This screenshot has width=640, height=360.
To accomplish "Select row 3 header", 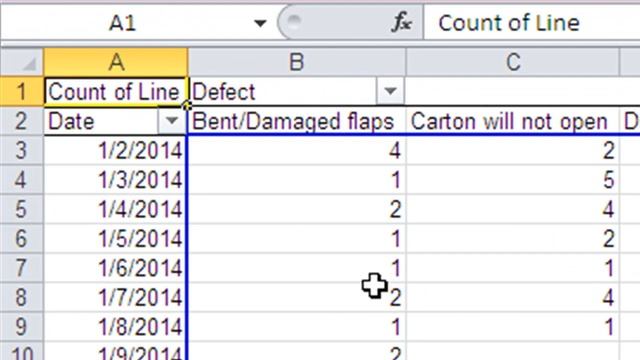I will 22,150.
